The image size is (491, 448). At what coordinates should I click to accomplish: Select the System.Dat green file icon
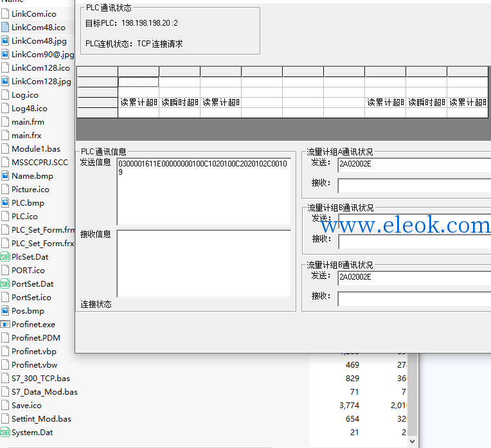click(5, 433)
